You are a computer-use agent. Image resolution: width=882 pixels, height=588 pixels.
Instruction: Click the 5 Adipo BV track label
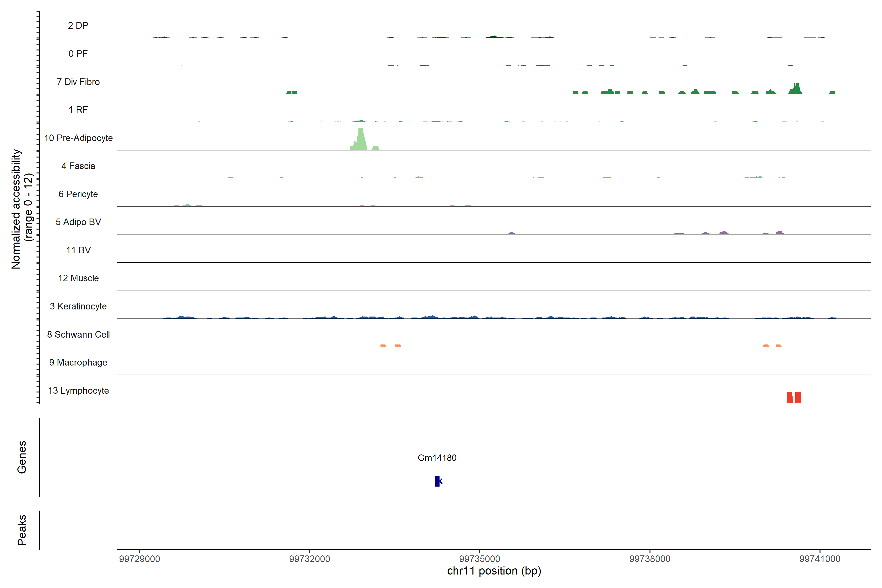(x=78, y=222)
